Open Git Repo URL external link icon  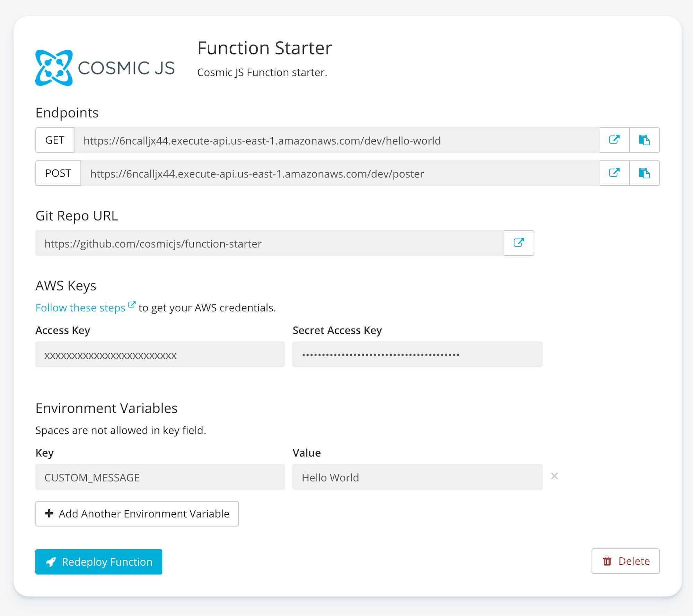pos(519,243)
